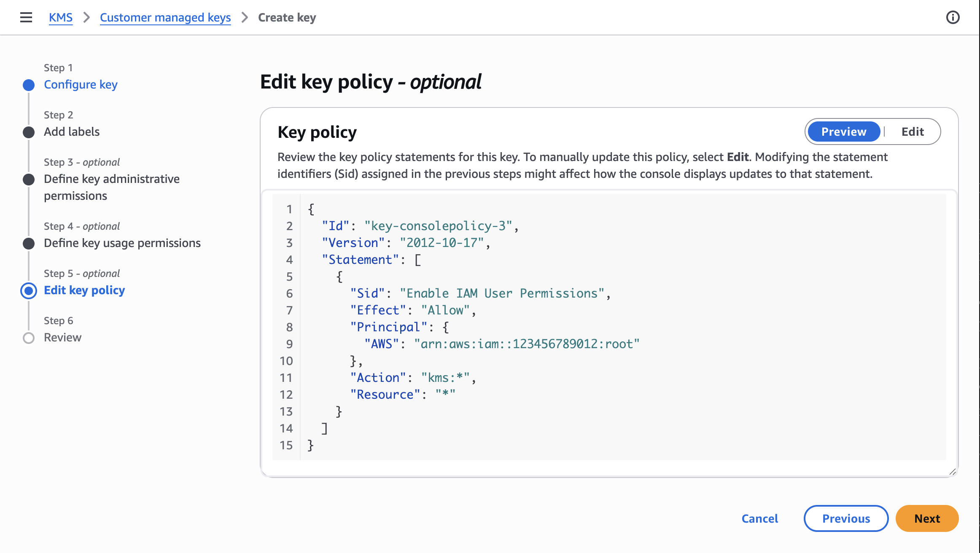Click the root ARN value on line 9
This screenshot has height=553, width=980.
527,344
